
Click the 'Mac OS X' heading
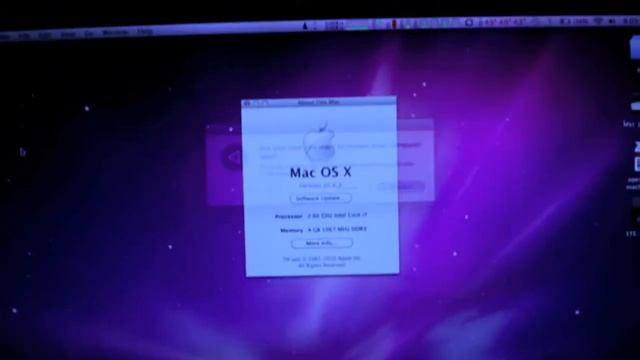pyautogui.click(x=320, y=172)
